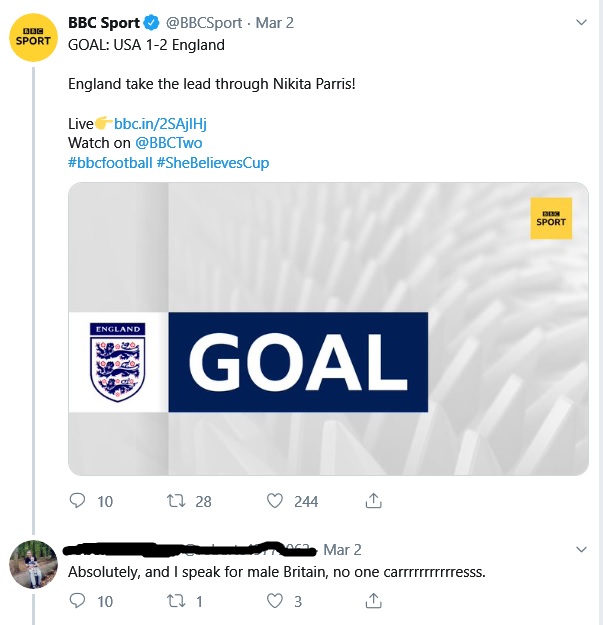Screen dimensions: 603x625
Task: Share the reply comment
Action: (373, 601)
